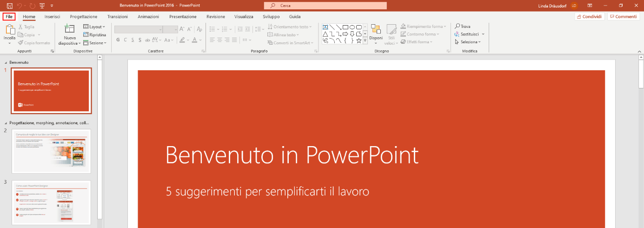This screenshot has height=228, width=644.
Task: Click the text highlight color button
Action: pyautogui.click(x=182, y=40)
